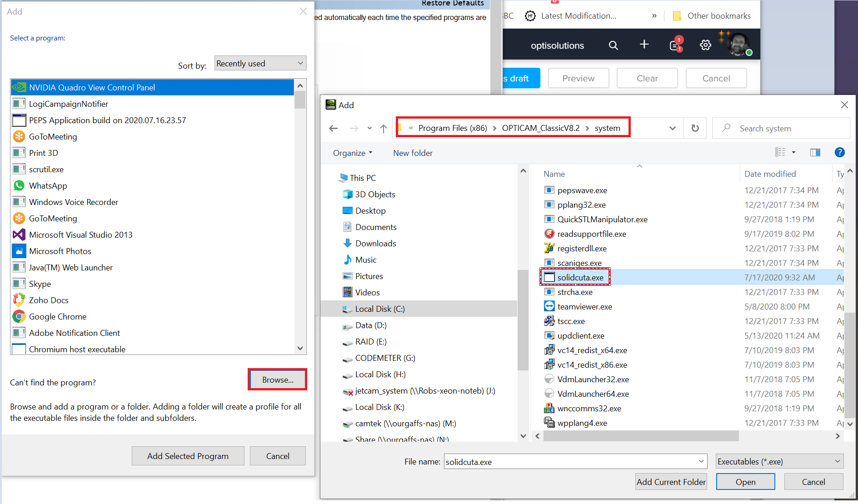The height and width of the screenshot is (504, 858).
Task: Sort files by Date modified column
Action: pyautogui.click(x=770, y=174)
